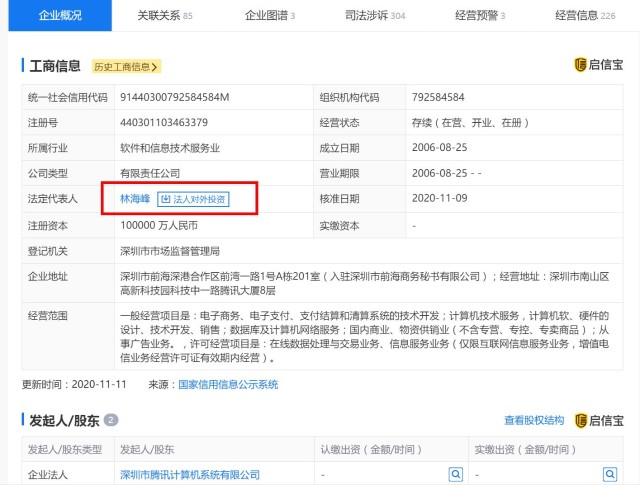Open the 企业概况 tab
Image resolution: width=640 pixels, height=485 pixels.
[x=60, y=16]
